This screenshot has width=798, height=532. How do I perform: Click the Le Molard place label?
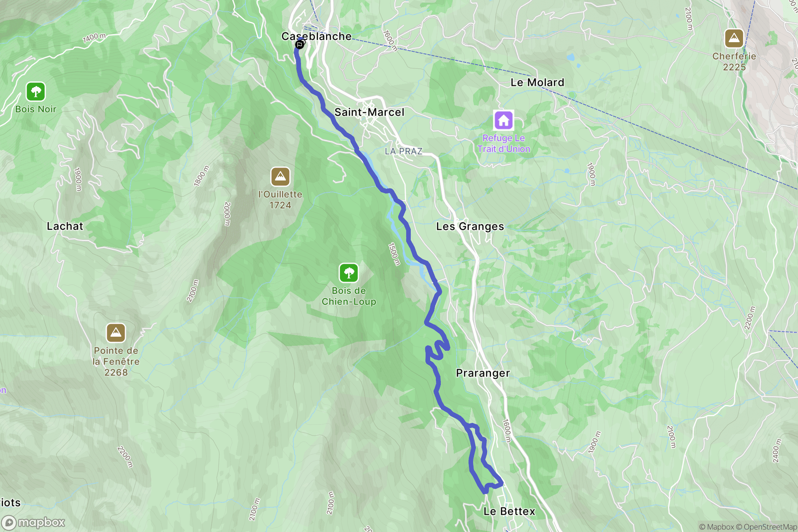(x=537, y=82)
